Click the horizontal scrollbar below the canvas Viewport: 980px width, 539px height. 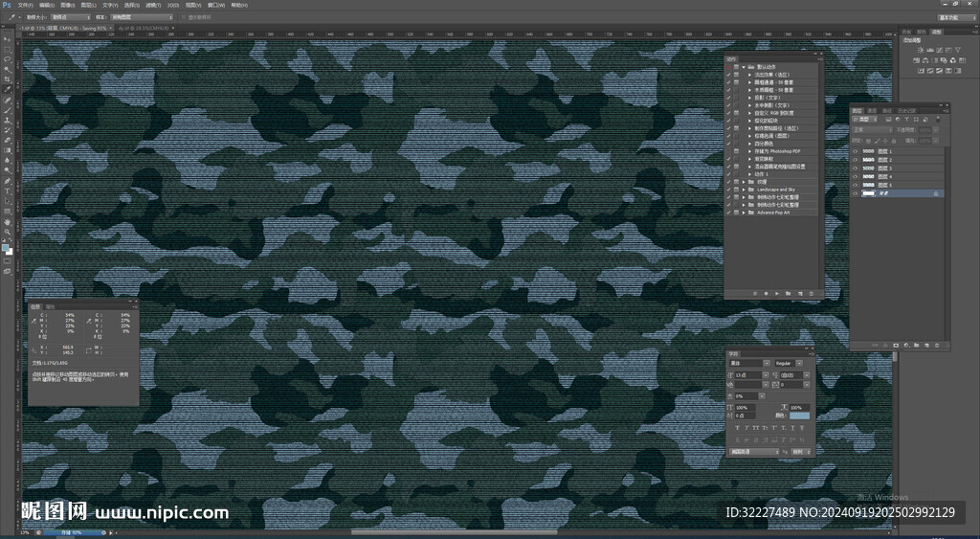(x=455, y=532)
